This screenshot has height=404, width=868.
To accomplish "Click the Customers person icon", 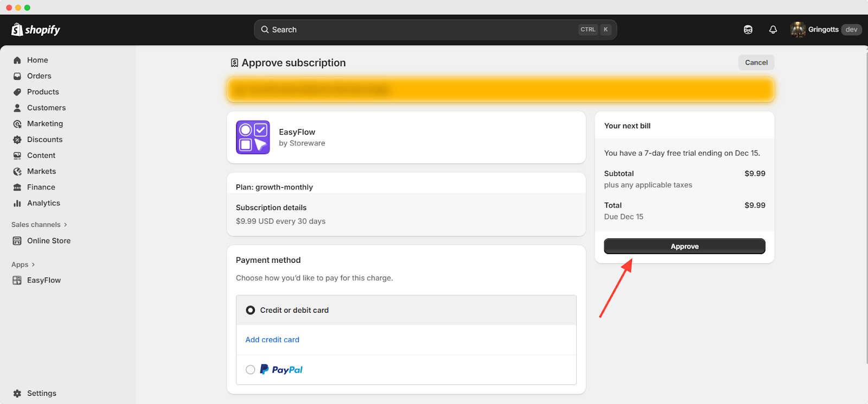I will [17, 108].
